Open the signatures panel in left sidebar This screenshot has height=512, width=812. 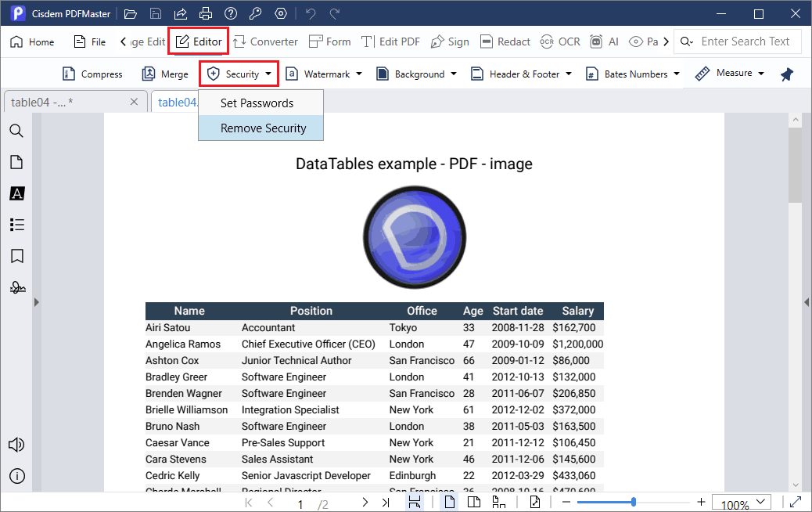click(x=16, y=288)
